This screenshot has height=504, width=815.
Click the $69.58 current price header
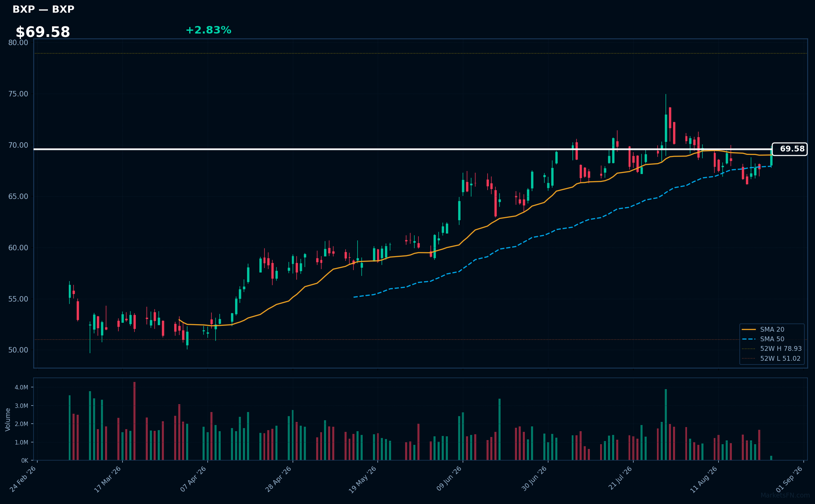tap(43, 32)
